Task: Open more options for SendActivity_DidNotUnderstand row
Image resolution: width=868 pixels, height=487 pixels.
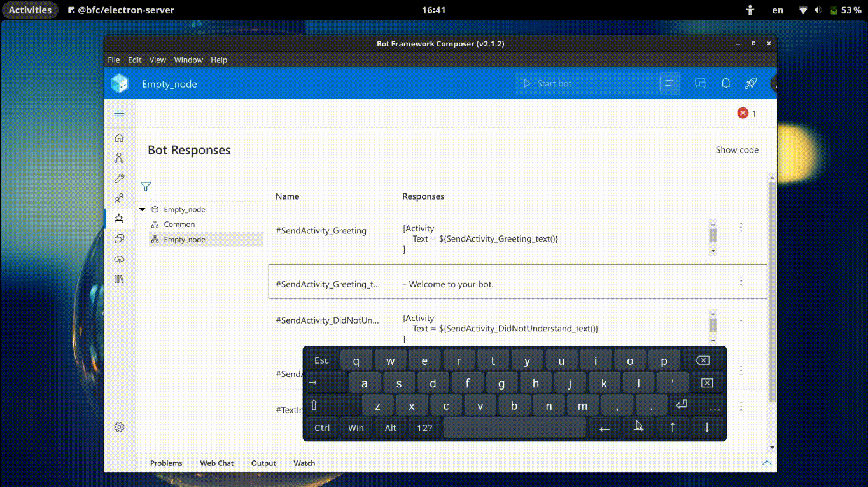Action: click(741, 317)
